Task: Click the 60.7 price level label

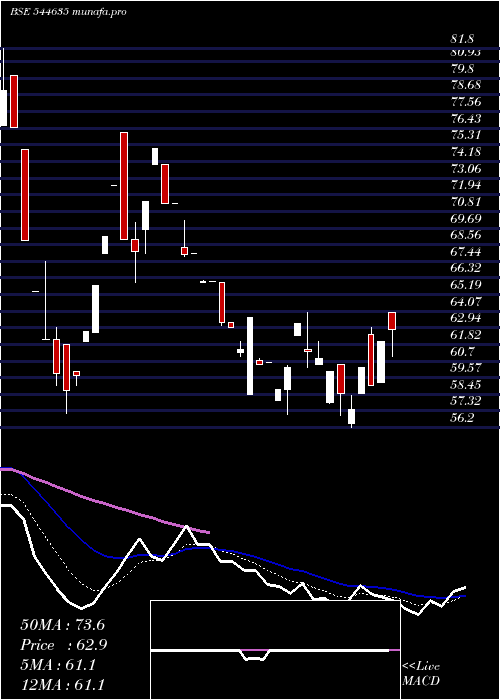Action: point(462,352)
